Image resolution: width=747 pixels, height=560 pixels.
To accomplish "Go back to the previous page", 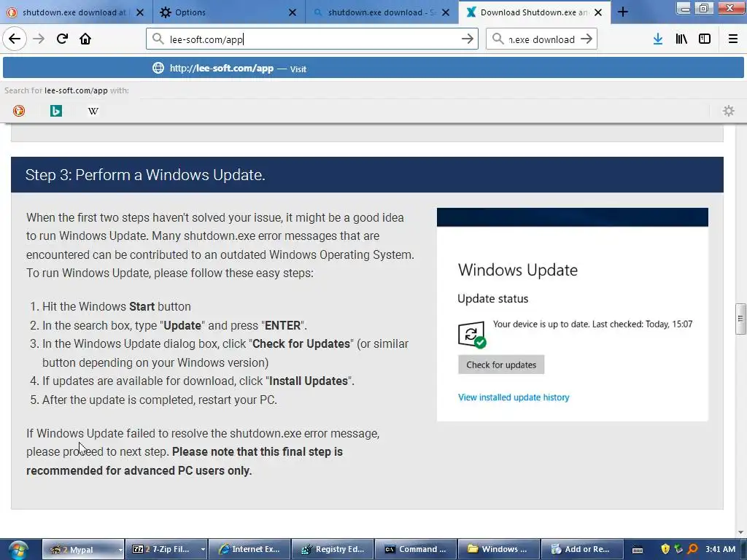I will (x=15, y=39).
